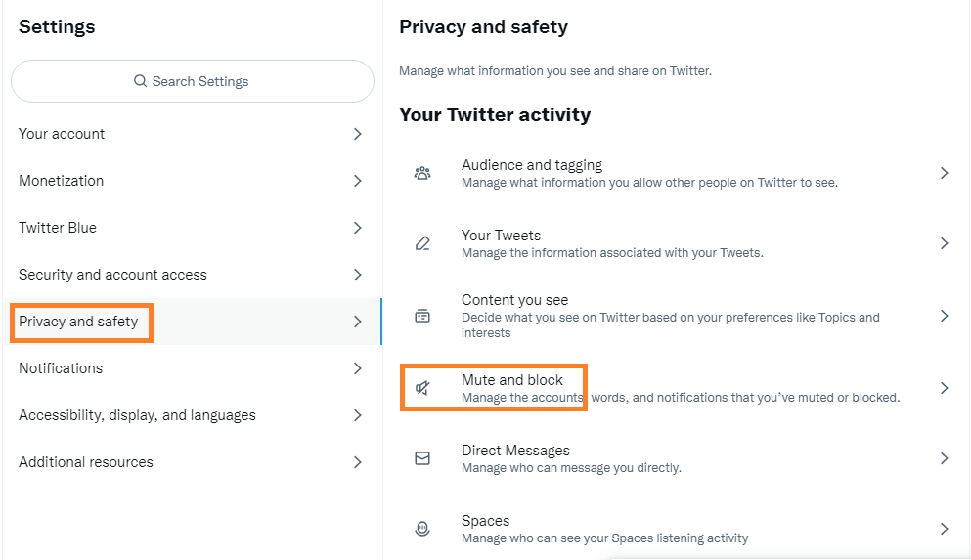Click chevron next to Audience and tagging

click(x=945, y=173)
